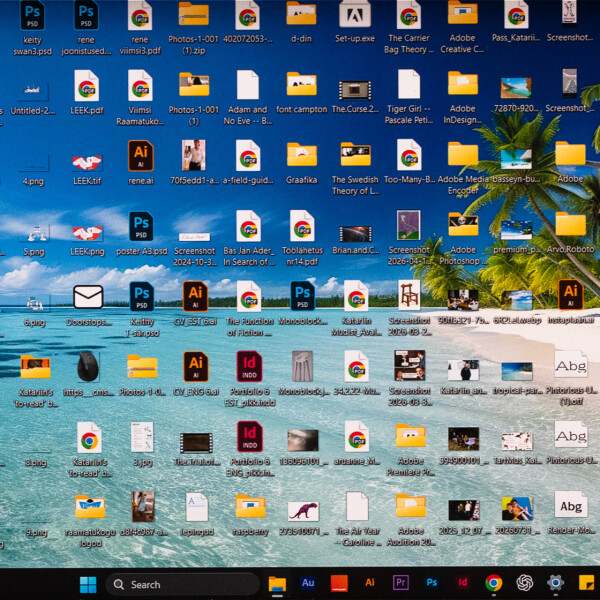The height and width of the screenshot is (600, 600).
Task: Open the font campton folder
Action: pyautogui.click(x=302, y=84)
